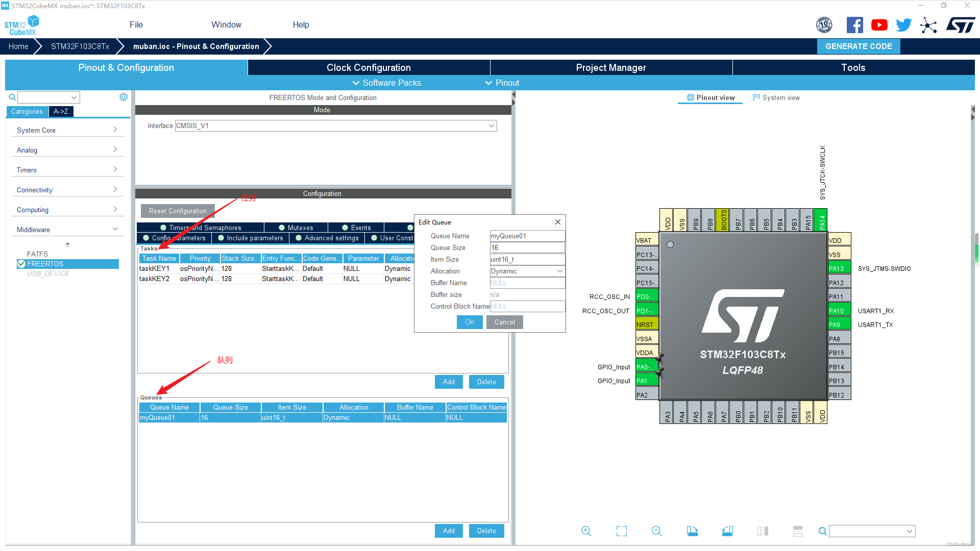980x551 pixels.
Task: Open the Timers and Semaphores tab
Action: (201, 228)
